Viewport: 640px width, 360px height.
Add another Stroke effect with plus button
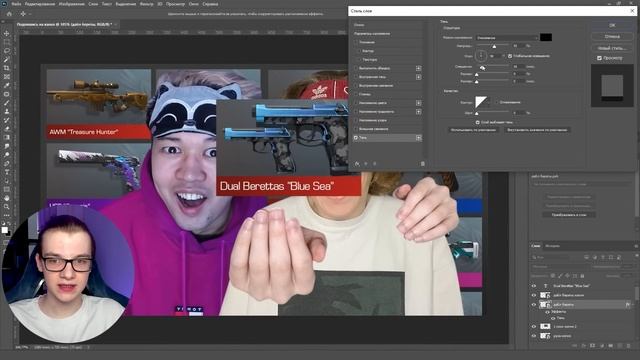pos(418,68)
